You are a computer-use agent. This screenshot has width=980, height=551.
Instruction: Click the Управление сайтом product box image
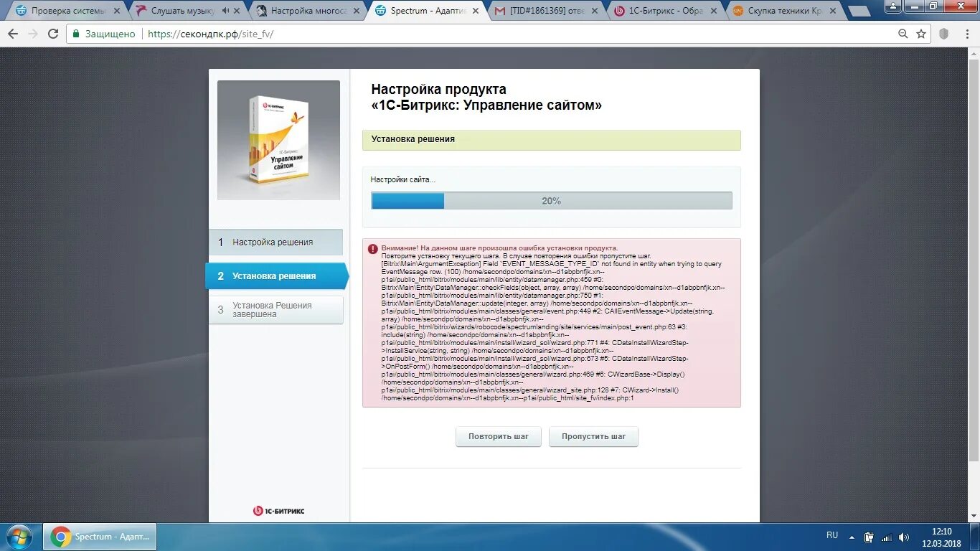[x=279, y=140]
